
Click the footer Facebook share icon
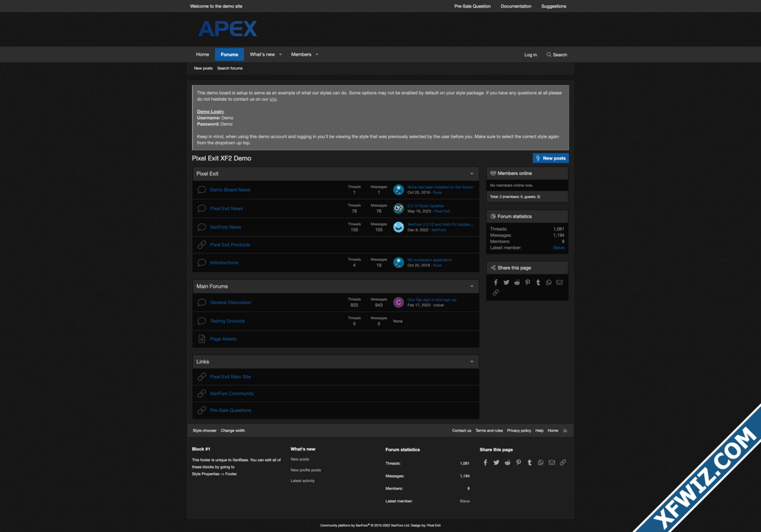coord(485,463)
